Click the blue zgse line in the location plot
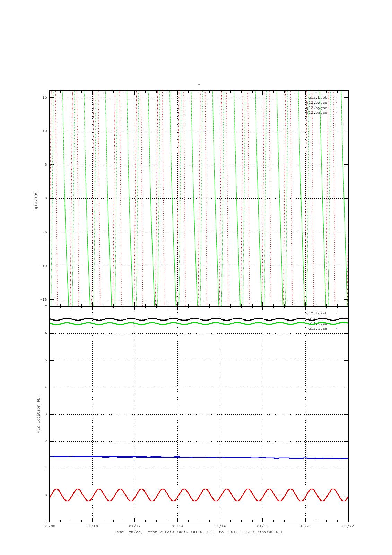The image size is (392, 555). tap(199, 457)
